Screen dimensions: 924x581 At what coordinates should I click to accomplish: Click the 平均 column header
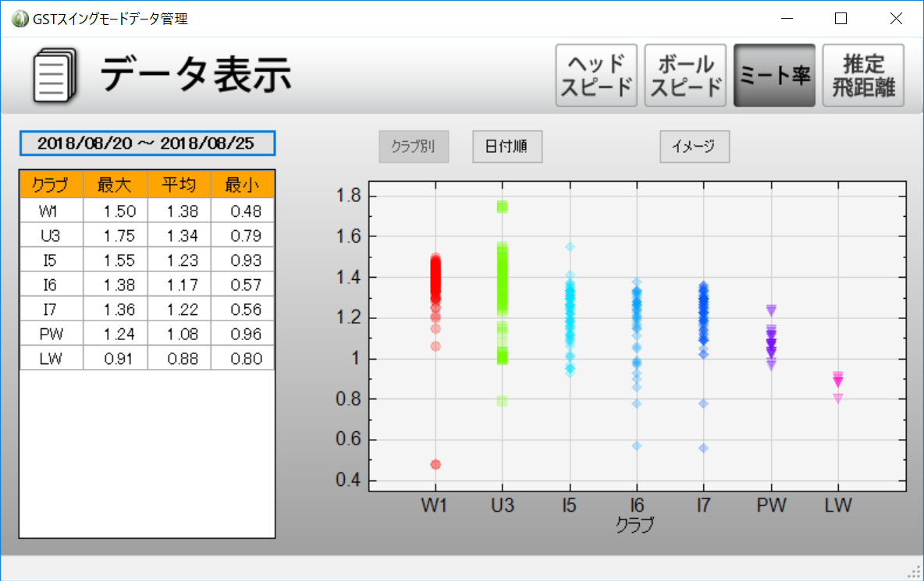click(x=179, y=185)
